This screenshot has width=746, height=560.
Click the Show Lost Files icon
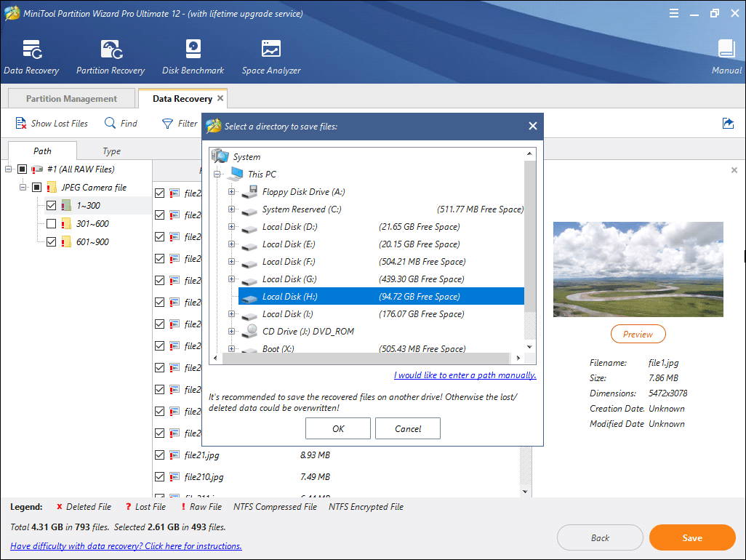(x=20, y=123)
